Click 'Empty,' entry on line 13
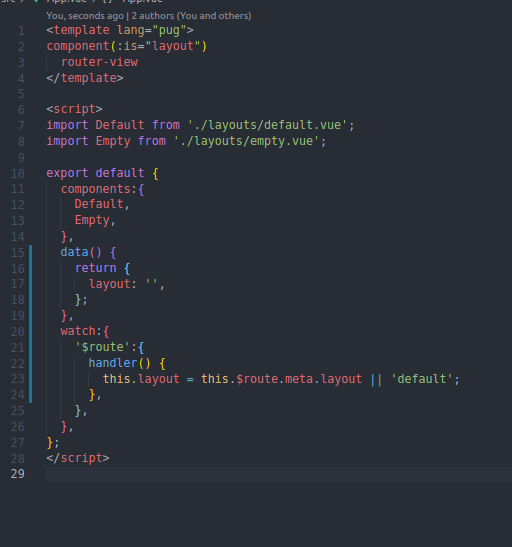Screen dimensions: 512x547 (95, 220)
